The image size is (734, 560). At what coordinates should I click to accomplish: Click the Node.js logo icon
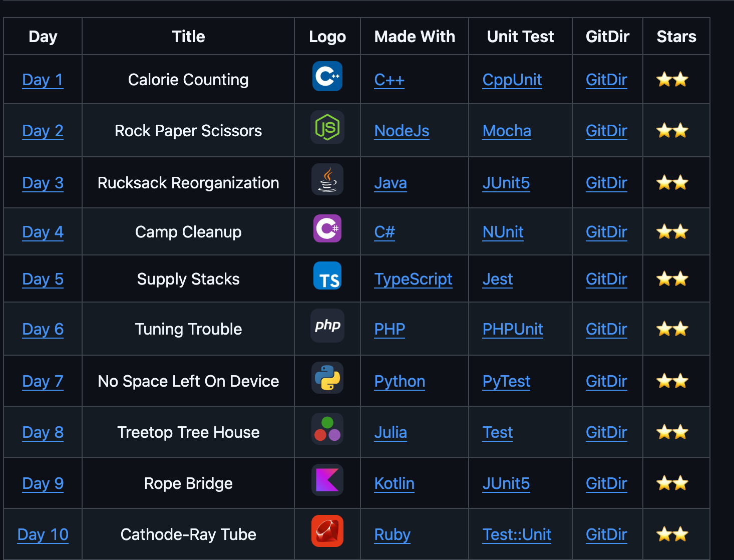pyautogui.click(x=327, y=128)
